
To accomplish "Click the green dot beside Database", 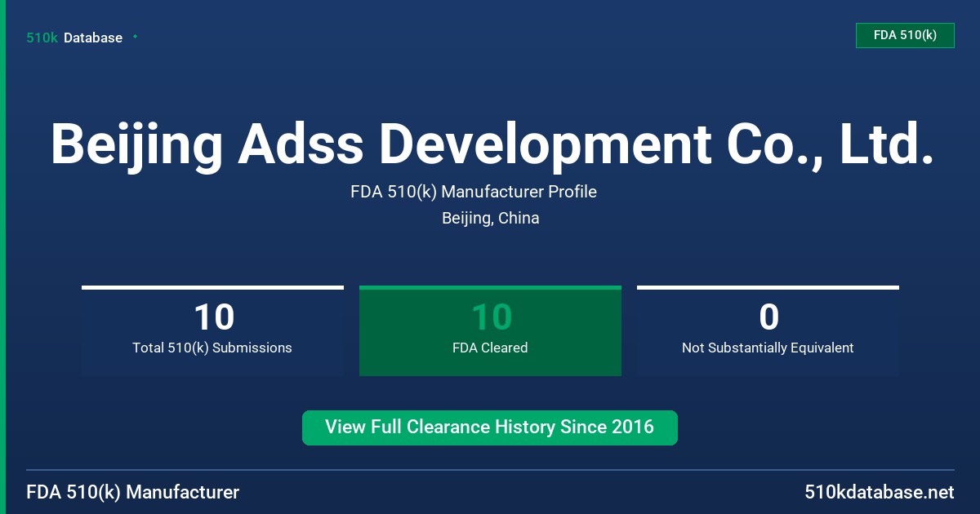I will point(135,37).
